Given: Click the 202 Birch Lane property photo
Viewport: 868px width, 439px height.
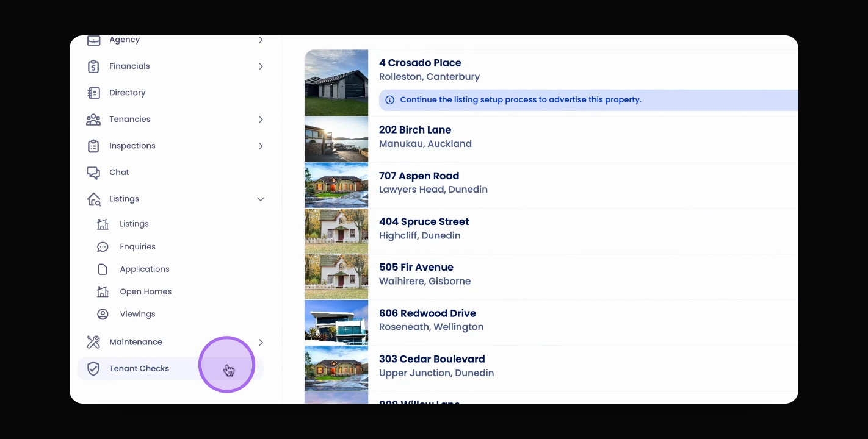Looking at the screenshot, I should pos(336,139).
